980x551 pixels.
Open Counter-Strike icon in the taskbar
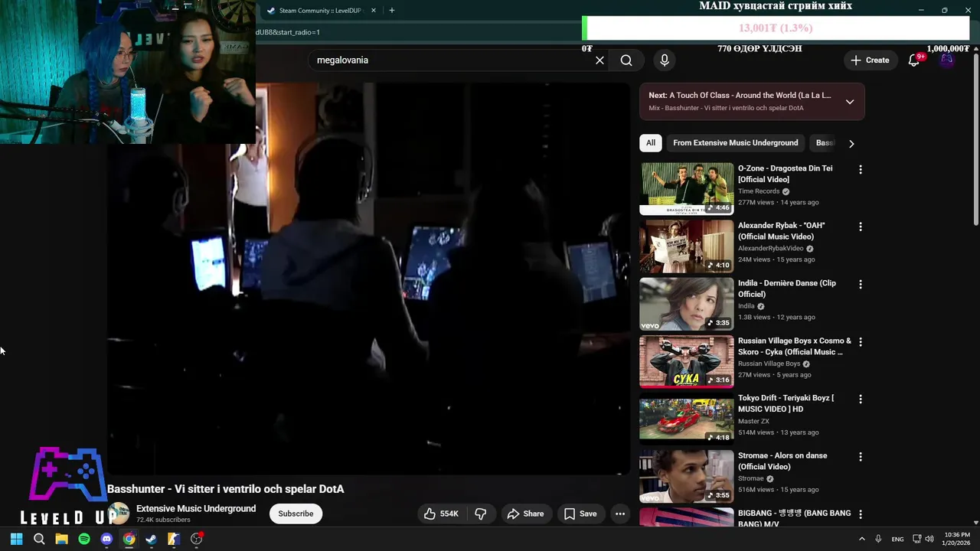tap(174, 539)
